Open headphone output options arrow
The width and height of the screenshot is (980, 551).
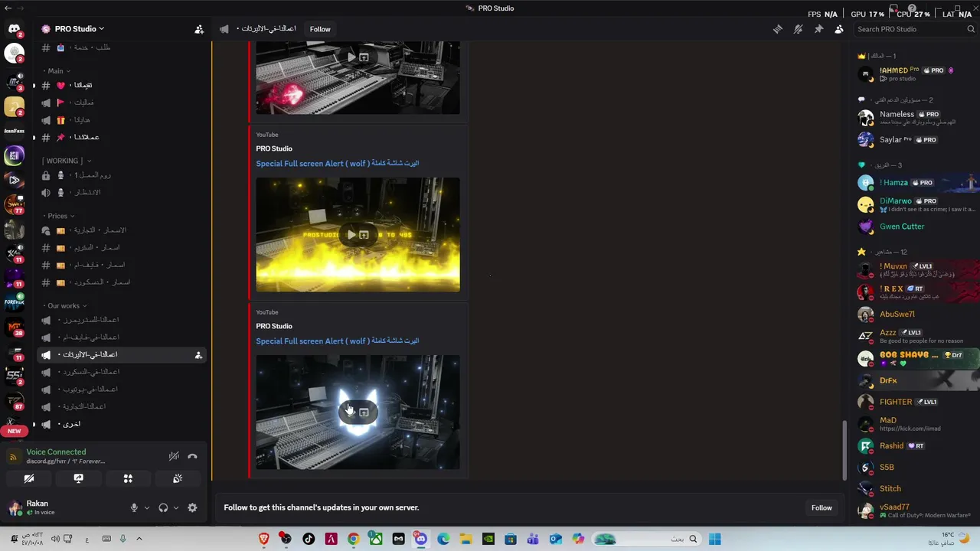coord(175,507)
